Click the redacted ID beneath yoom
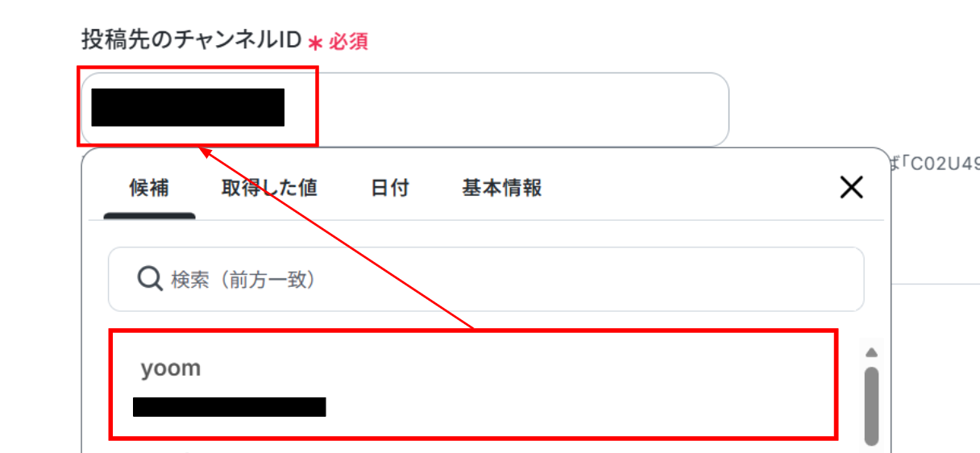The height and width of the screenshot is (453, 980). coord(230,407)
